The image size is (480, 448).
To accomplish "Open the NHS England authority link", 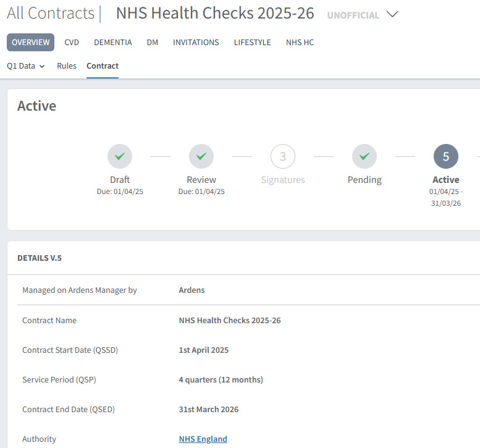I will (203, 439).
